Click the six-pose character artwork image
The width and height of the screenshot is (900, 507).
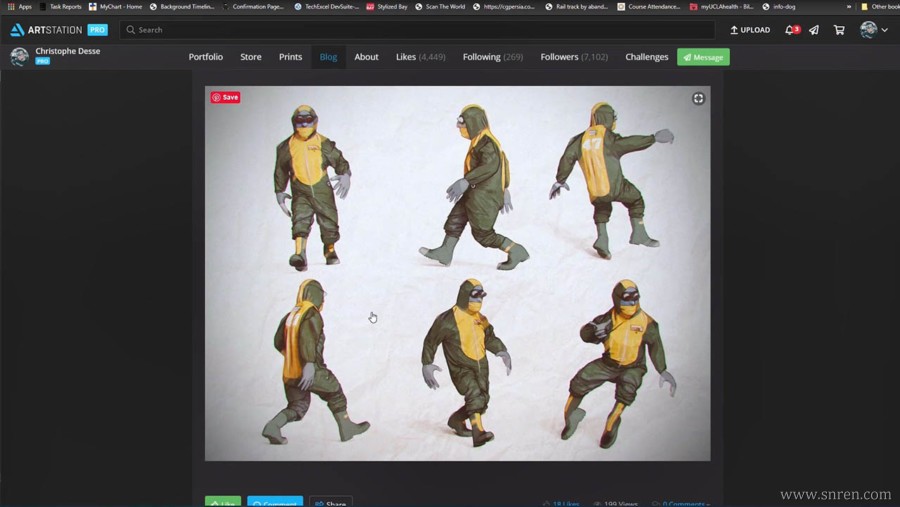[x=457, y=273]
